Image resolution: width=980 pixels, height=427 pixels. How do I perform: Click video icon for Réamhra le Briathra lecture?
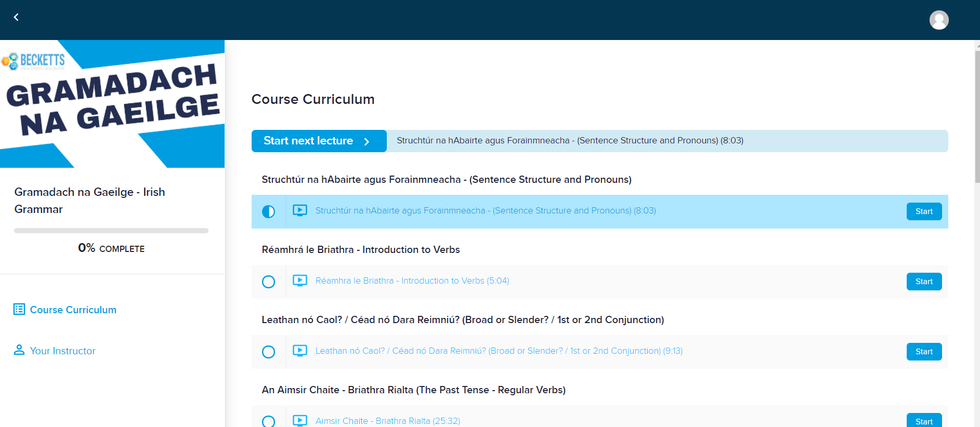[300, 281]
